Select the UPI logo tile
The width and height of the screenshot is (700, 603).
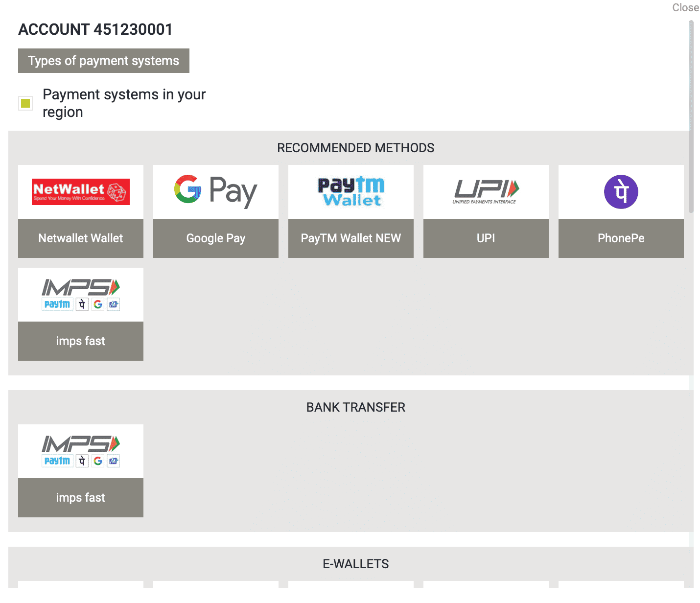[486, 192]
